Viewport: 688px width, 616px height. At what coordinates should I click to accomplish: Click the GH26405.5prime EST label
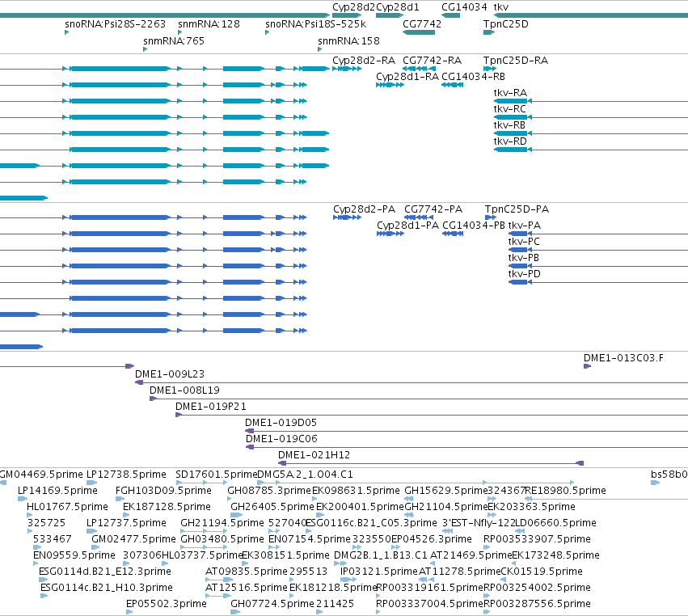(x=272, y=507)
